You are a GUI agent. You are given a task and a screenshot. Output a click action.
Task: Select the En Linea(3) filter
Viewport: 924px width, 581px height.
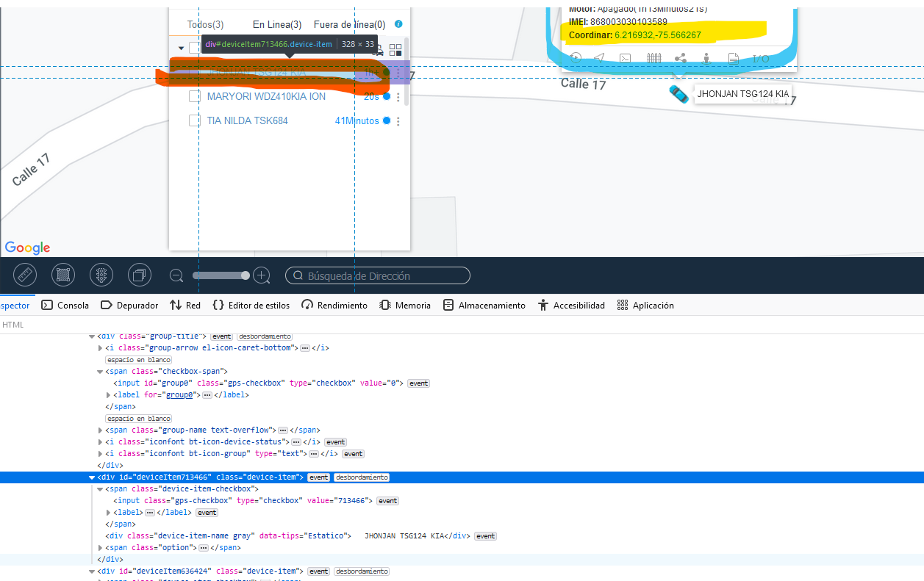tap(277, 24)
